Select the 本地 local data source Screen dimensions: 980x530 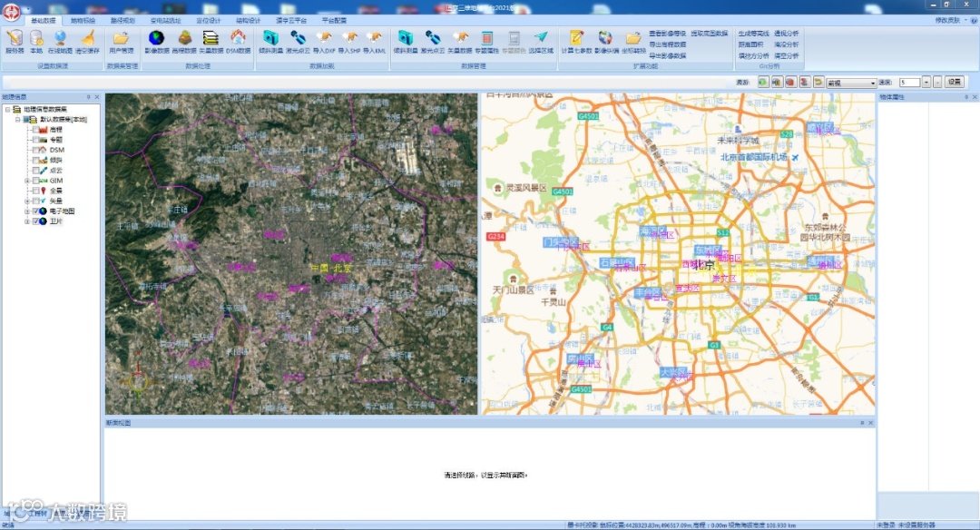pyautogui.click(x=36, y=42)
